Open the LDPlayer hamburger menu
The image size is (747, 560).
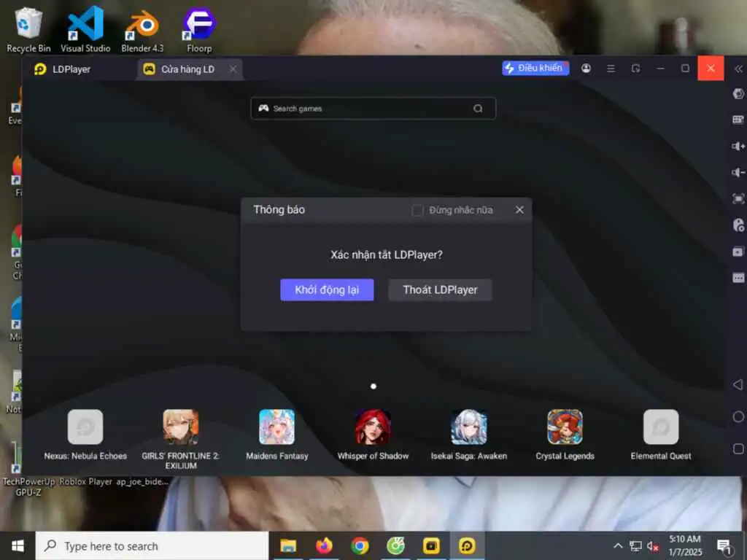coord(611,69)
